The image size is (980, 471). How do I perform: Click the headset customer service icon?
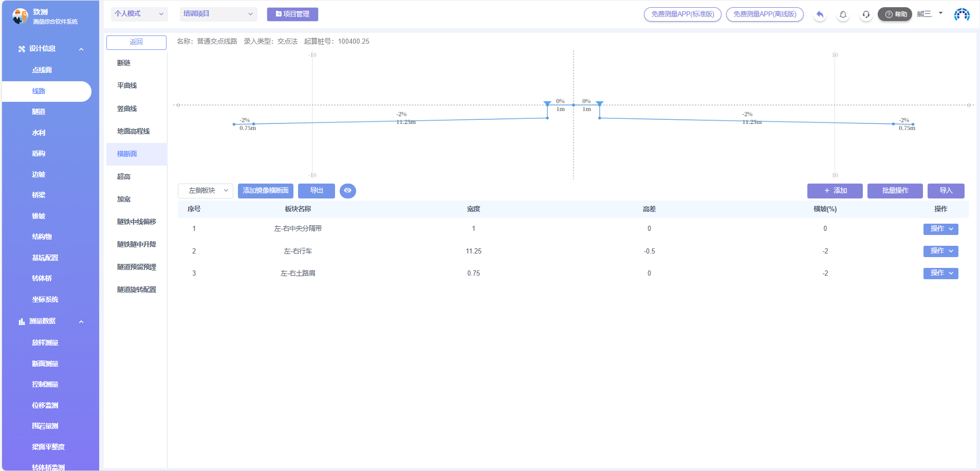866,14
